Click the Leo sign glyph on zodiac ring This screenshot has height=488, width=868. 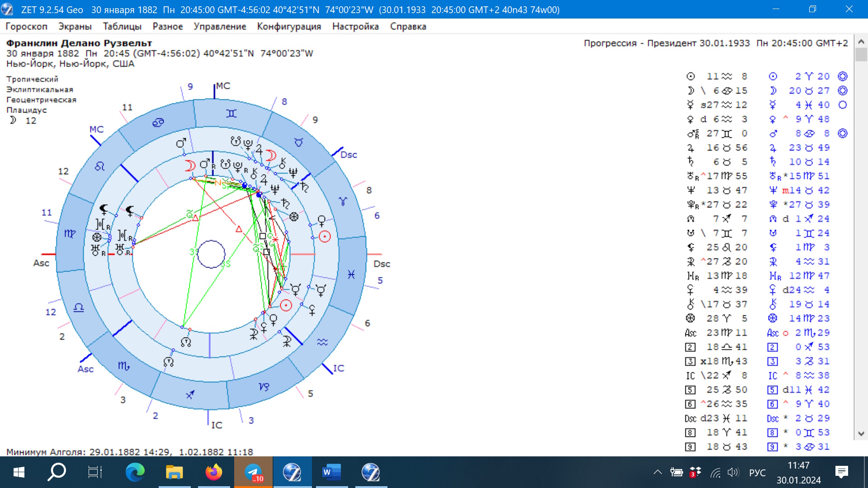(x=99, y=167)
